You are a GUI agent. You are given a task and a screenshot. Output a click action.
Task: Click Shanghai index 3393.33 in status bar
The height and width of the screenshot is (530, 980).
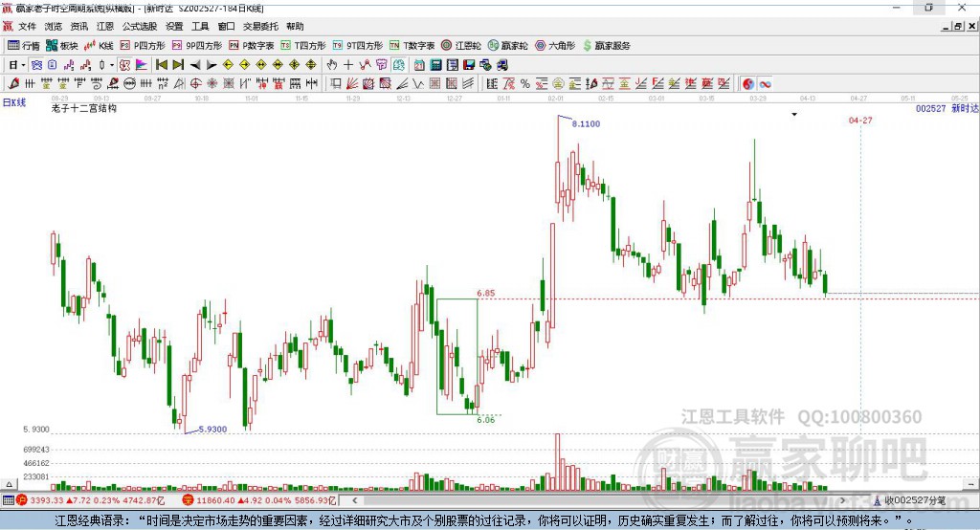(46, 500)
